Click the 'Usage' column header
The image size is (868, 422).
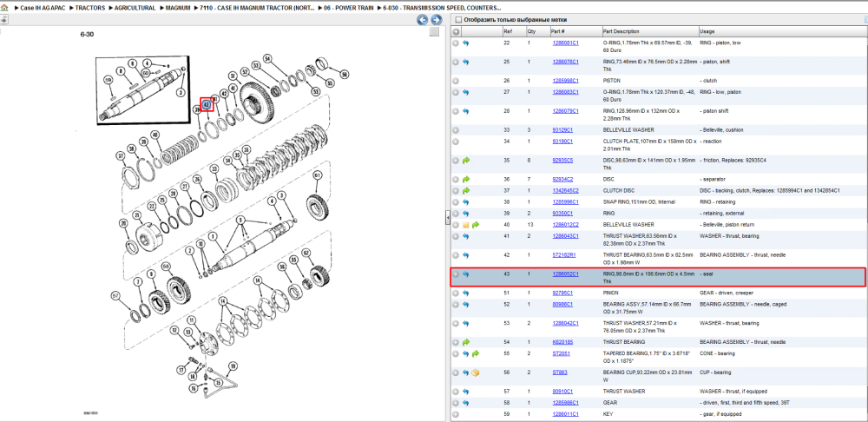click(x=707, y=31)
